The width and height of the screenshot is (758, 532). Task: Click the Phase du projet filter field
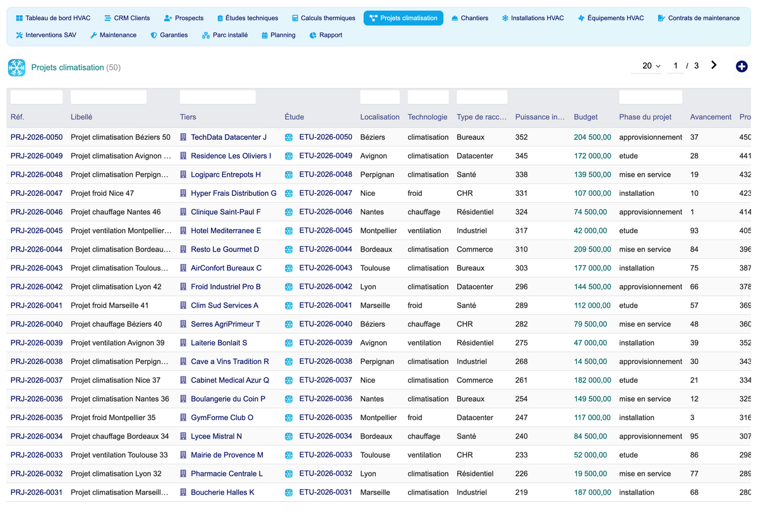click(x=651, y=97)
